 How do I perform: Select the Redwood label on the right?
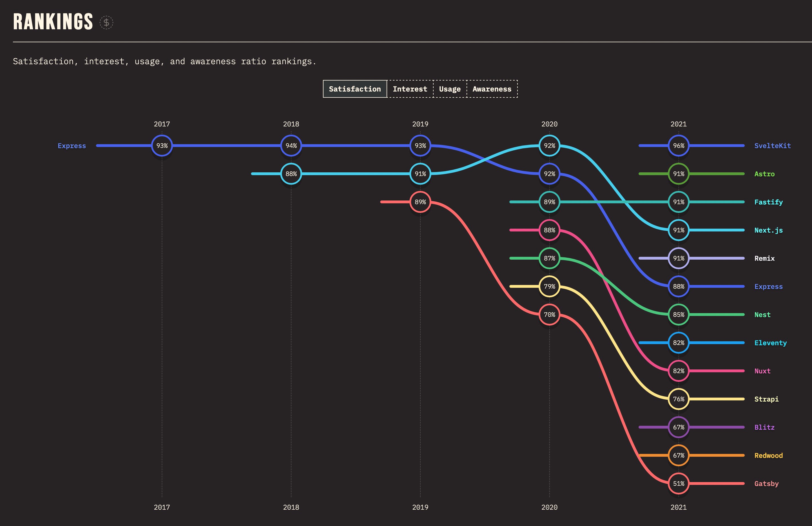point(768,455)
